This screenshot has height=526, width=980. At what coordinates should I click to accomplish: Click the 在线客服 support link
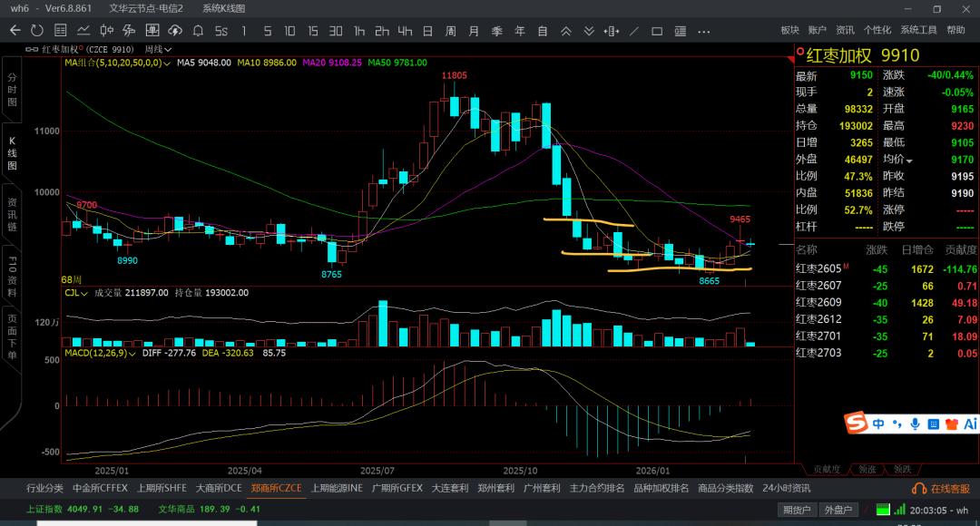(x=949, y=488)
